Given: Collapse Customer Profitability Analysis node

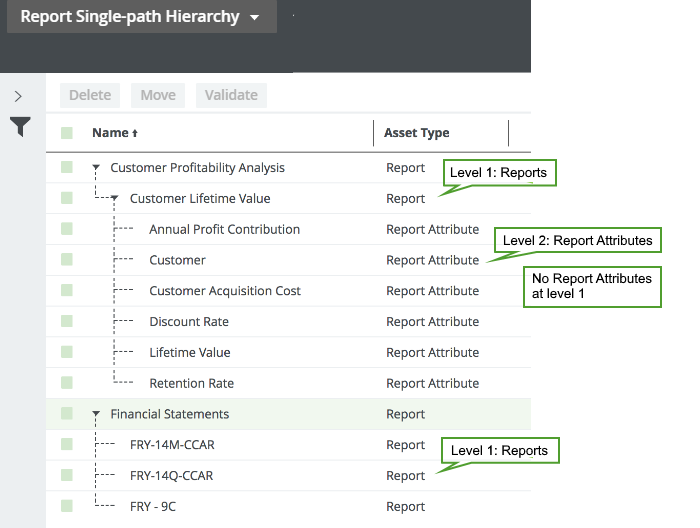Looking at the screenshot, I should point(96,168).
